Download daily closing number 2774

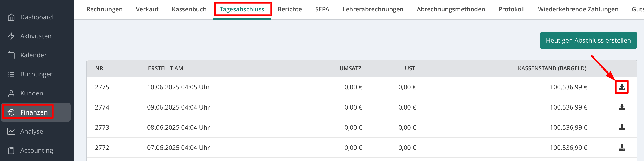point(622,107)
